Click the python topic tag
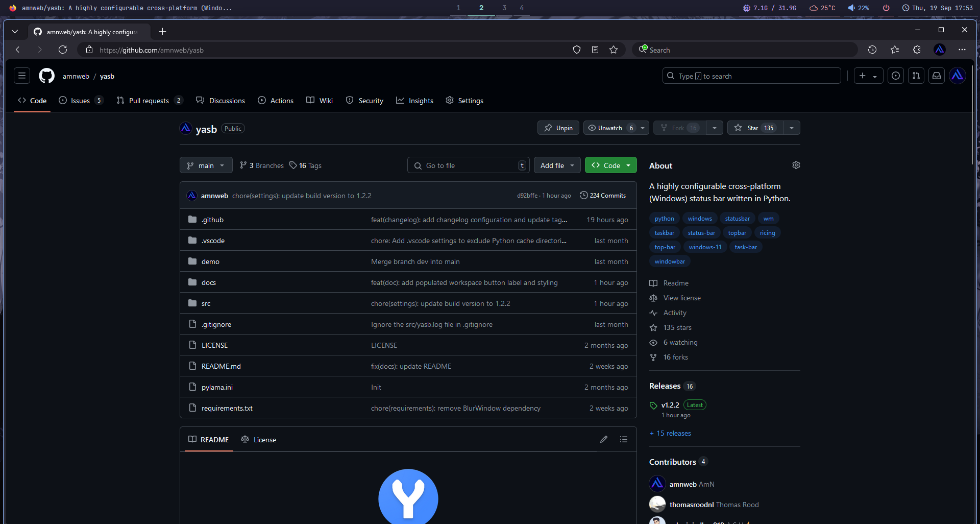Image resolution: width=980 pixels, height=524 pixels. click(x=664, y=218)
